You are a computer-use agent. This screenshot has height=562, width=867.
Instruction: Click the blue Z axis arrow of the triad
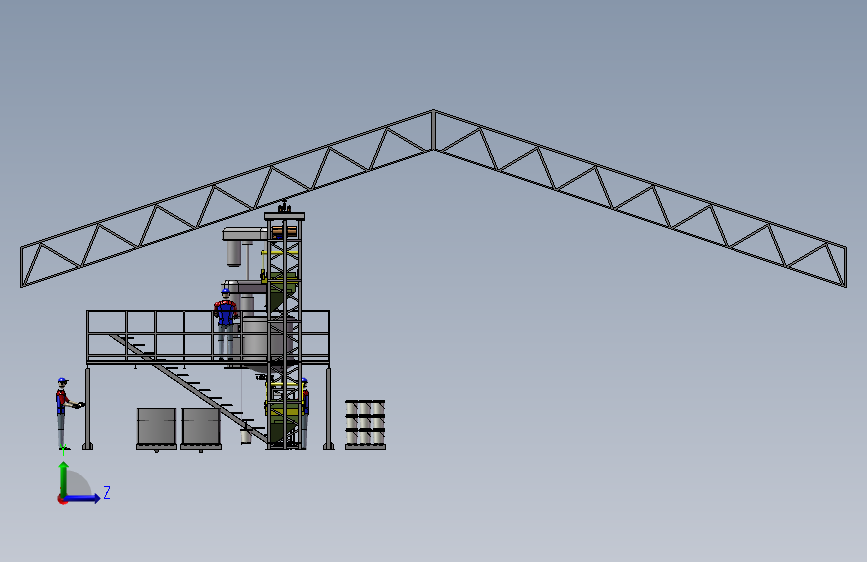pos(83,498)
